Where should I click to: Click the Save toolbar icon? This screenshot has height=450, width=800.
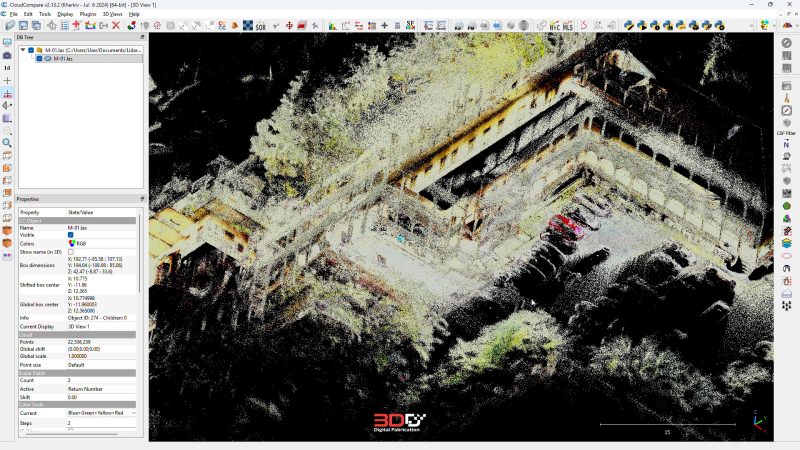pos(20,25)
